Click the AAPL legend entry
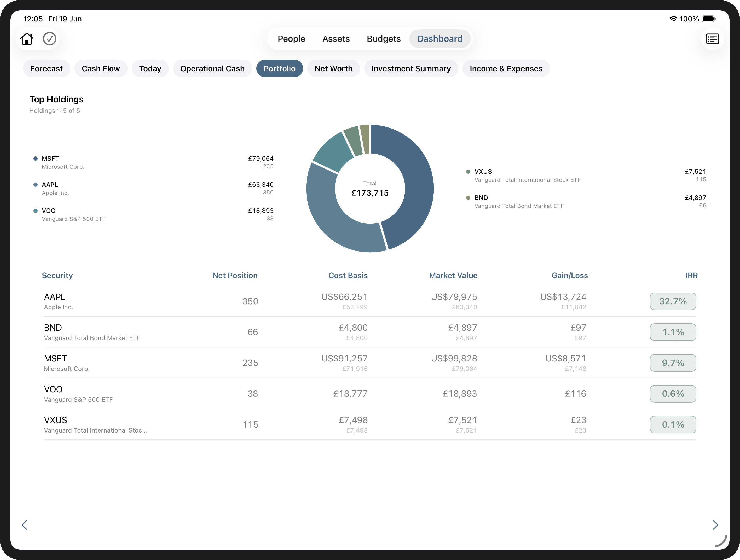740x560 pixels. click(153, 189)
